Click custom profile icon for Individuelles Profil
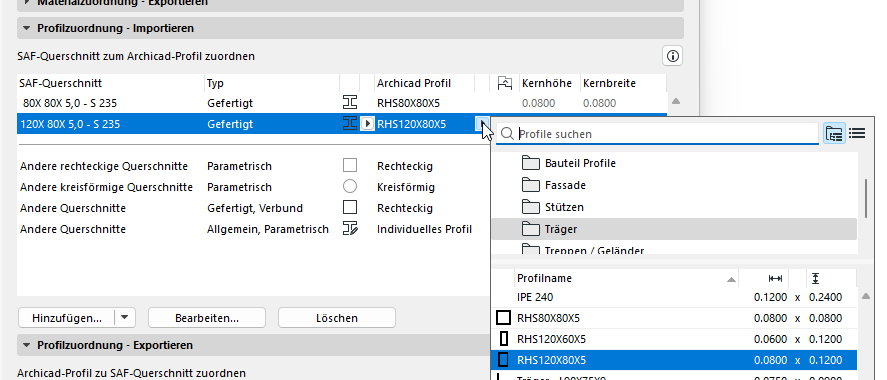887x380 pixels. point(350,229)
